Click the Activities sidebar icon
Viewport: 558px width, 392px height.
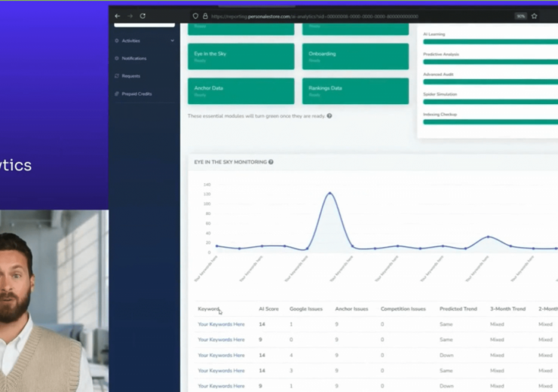(x=117, y=41)
